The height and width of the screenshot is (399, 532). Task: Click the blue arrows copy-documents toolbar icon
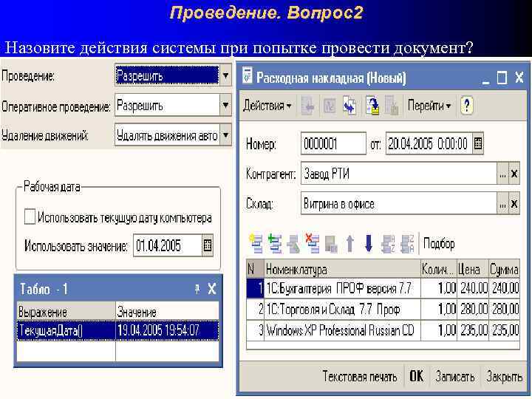[349, 106]
